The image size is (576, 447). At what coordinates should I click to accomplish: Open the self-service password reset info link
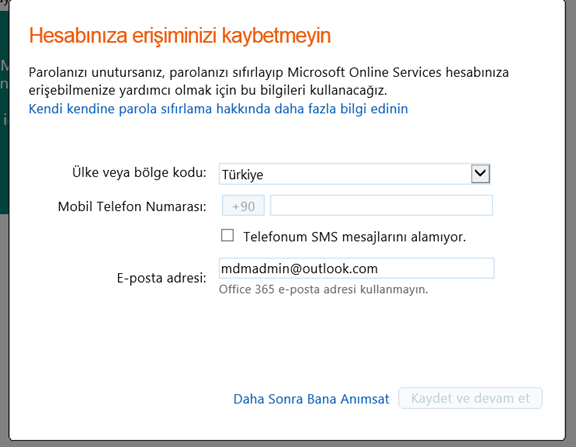(218, 109)
